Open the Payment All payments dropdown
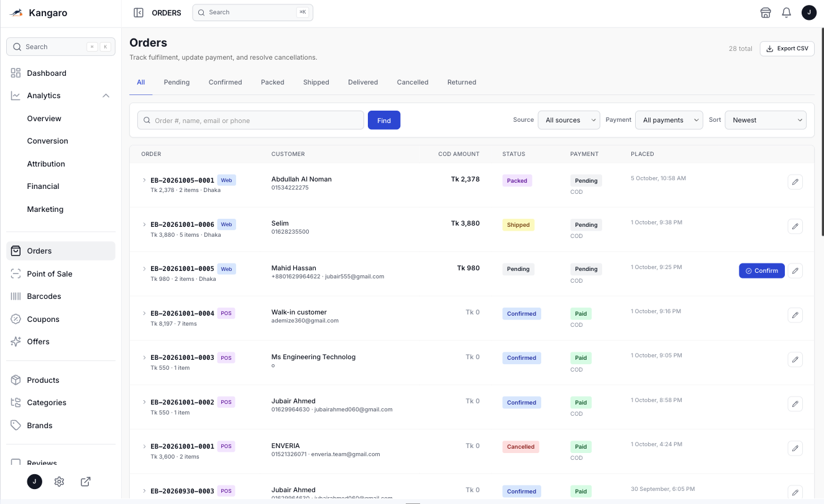The width and height of the screenshot is (824, 504). click(669, 120)
